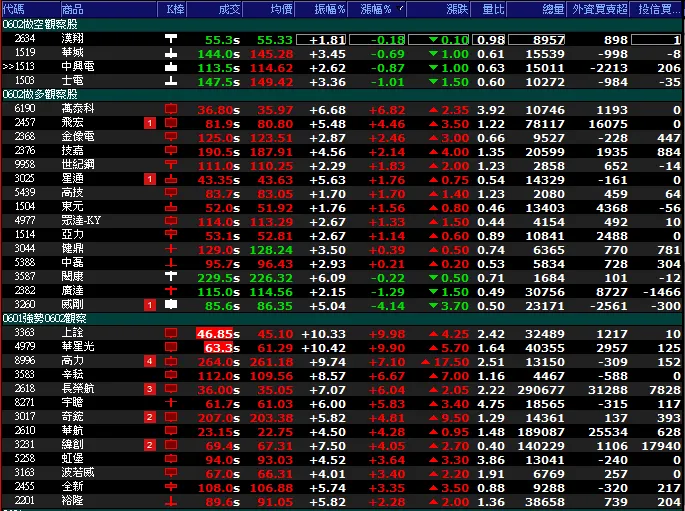Click the 128.24 average price of 健鼎
This screenshot has height=511, width=685.
point(271,250)
